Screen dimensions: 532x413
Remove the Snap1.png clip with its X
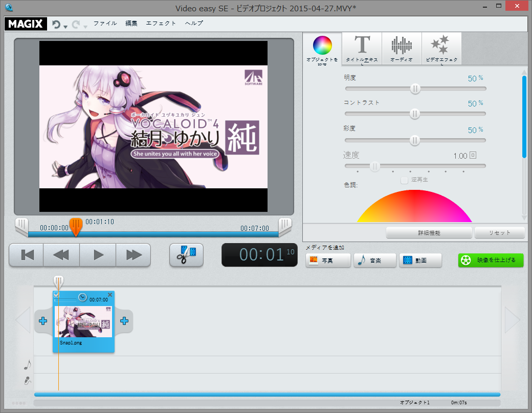pyautogui.click(x=110, y=295)
